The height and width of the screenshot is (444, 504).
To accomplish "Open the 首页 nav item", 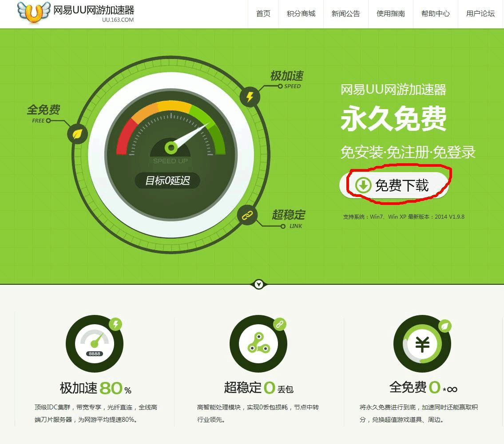I will pos(263,13).
